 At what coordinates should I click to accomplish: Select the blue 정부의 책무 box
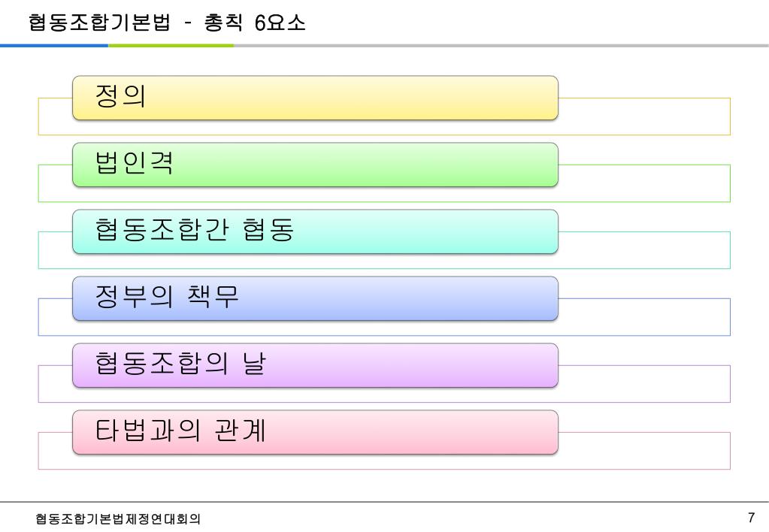click(x=315, y=298)
